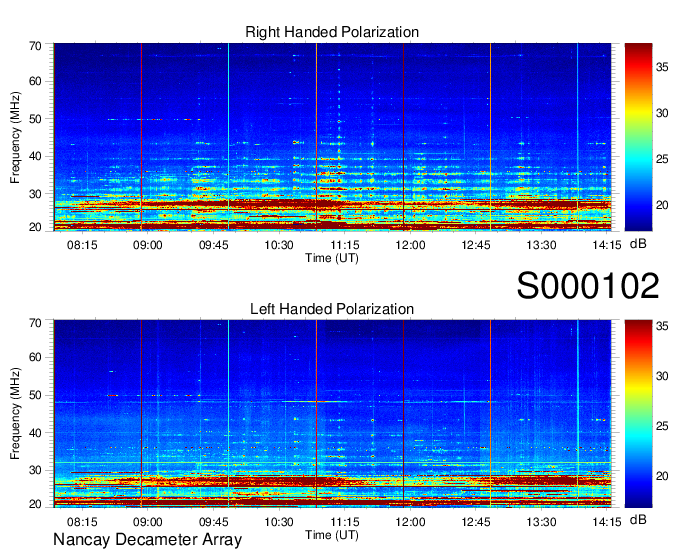
Task: Click 30 dB mark on left-handed color bar
Action: click(662, 376)
